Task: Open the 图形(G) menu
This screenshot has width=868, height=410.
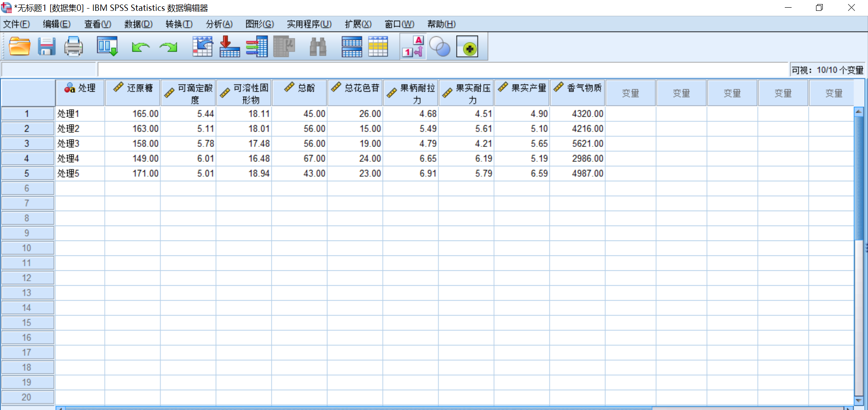Action: [259, 24]
